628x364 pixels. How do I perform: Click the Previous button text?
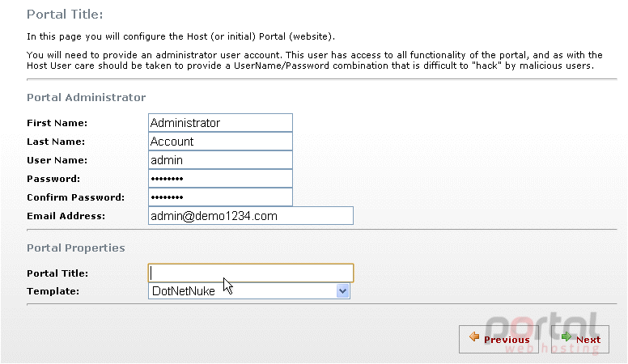pos(507,340)
